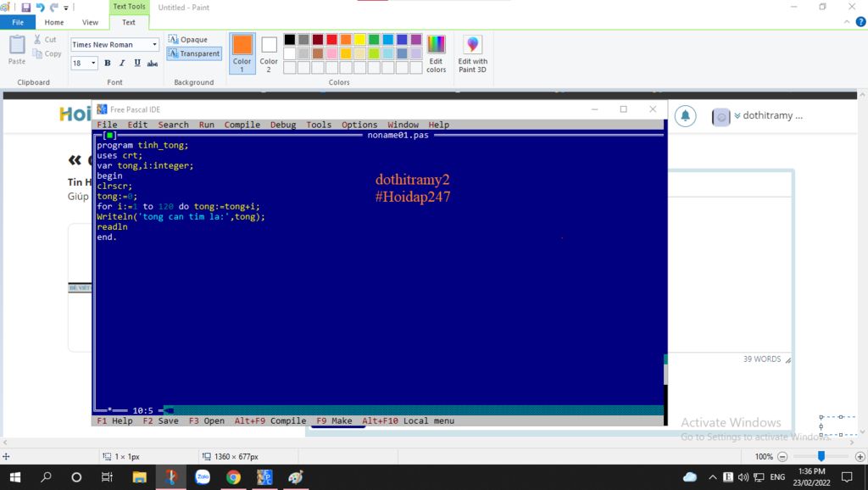This screenshot has height=490, width=868.
Task: Click F2 Save in status line
Action: 160,420
